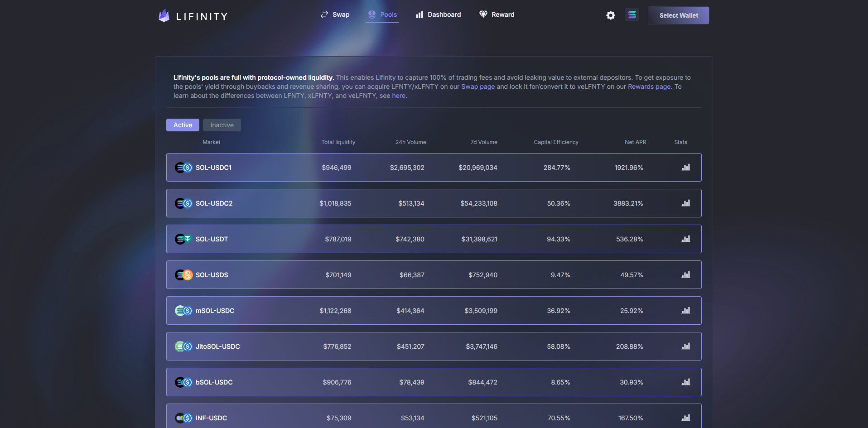The width and height of the screenshot is (868, 428).
Task: View JitoSOL-USDC stats chart icon
Action: (x=685, y=346)
